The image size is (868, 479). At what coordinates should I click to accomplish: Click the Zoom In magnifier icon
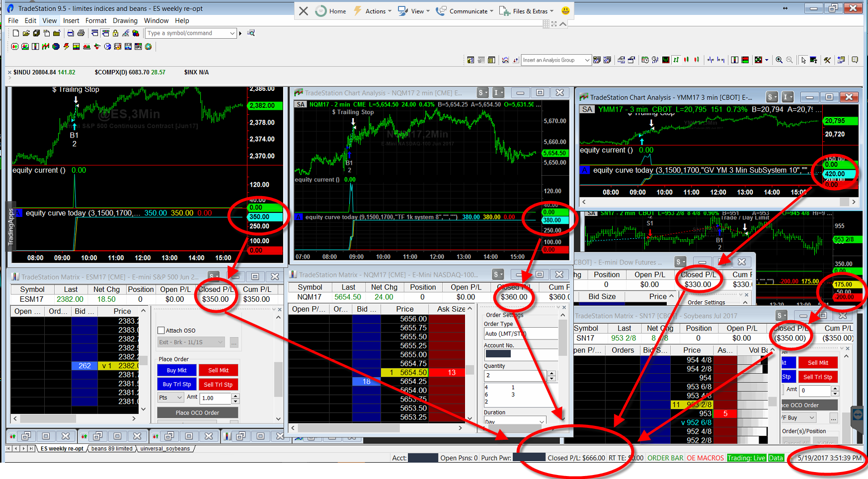[779, 60]
